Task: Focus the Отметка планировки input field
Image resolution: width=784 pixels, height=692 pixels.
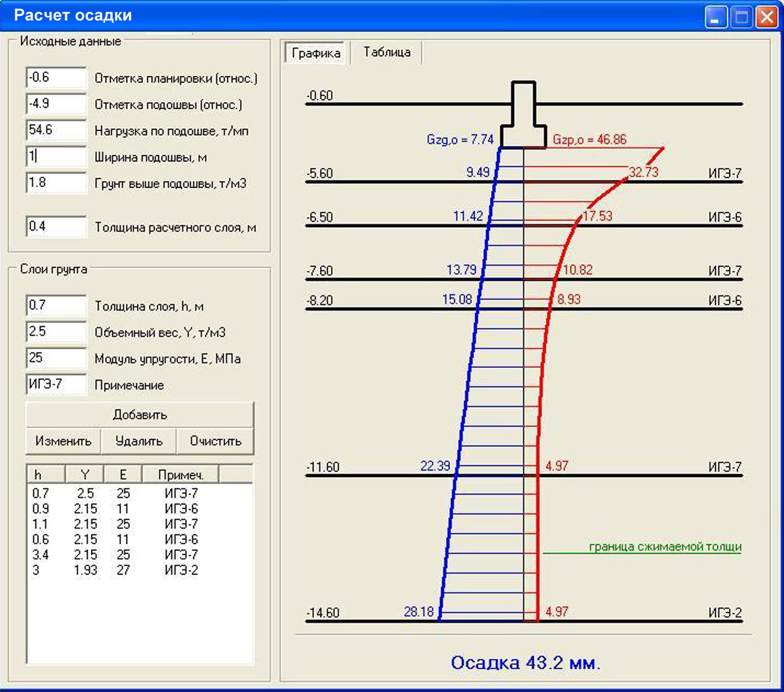Action: coord(56,77)
